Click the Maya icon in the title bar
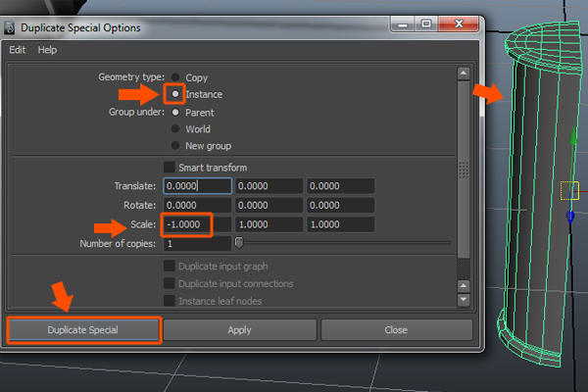The height and width of the screenshot is (392, 588). [x=9, y=27]
